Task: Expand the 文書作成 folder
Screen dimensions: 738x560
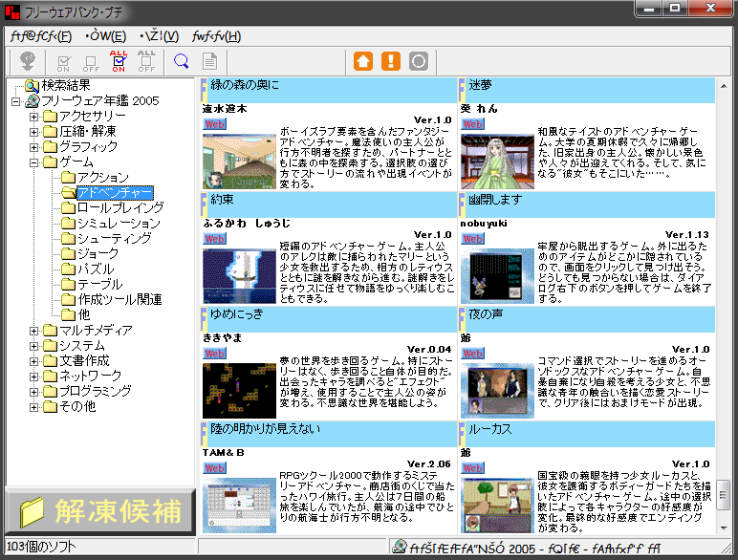Action: point(33,361)
